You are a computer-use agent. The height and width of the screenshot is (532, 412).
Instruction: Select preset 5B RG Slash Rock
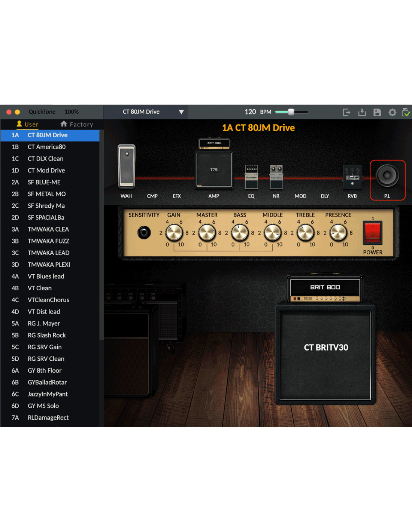(50, 336)
